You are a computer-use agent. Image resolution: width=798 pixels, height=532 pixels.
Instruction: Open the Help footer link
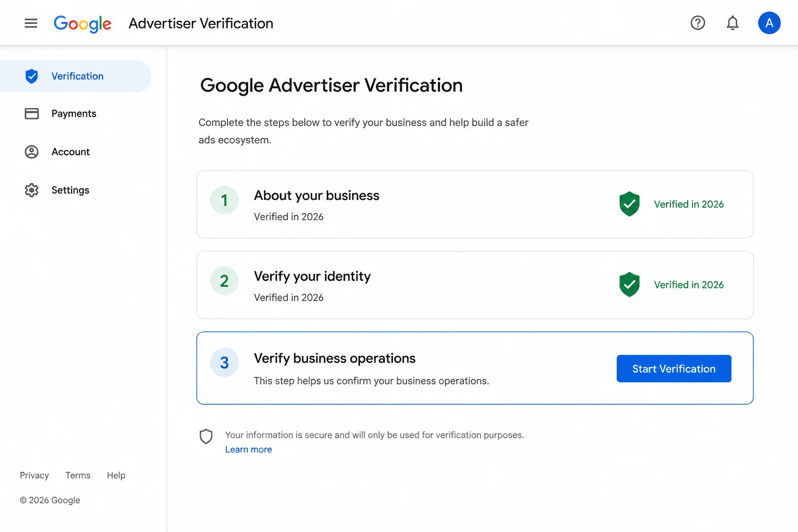[116, 475]
